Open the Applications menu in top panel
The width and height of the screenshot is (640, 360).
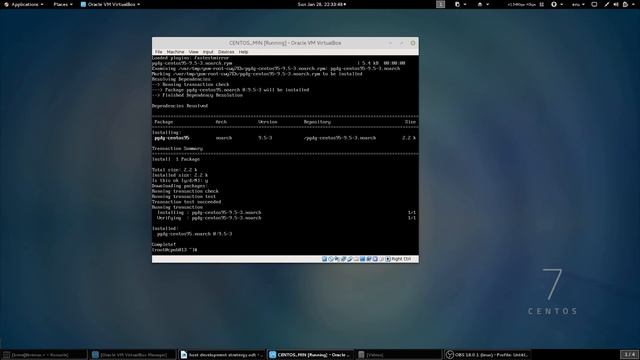24,4
